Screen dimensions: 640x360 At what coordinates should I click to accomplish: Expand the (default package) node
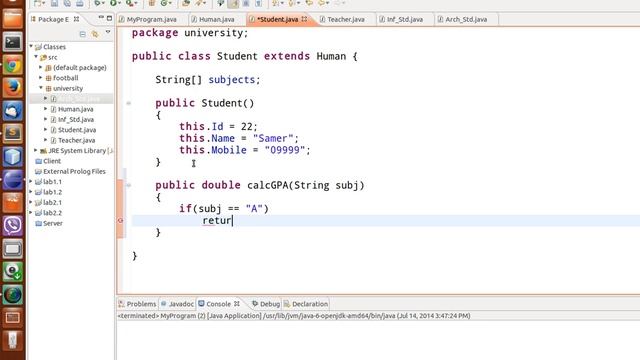[41, 67]
